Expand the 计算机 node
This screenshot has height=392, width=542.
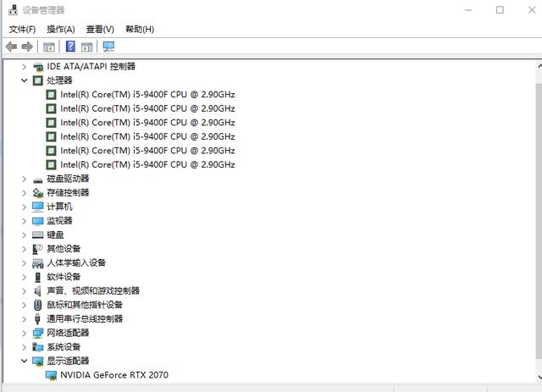coord(25,207)
